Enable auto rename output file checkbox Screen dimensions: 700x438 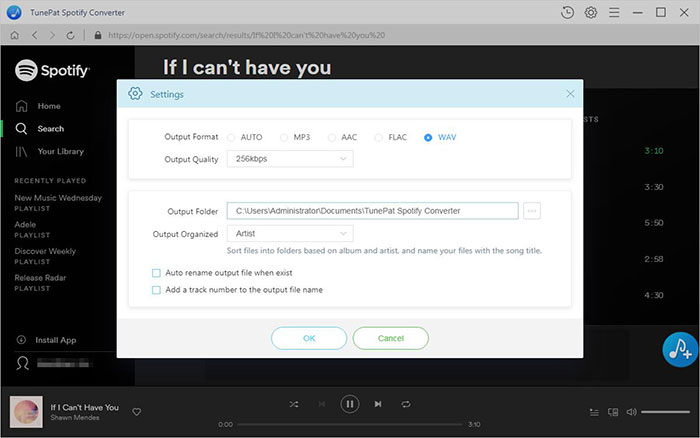coord(156,273)
